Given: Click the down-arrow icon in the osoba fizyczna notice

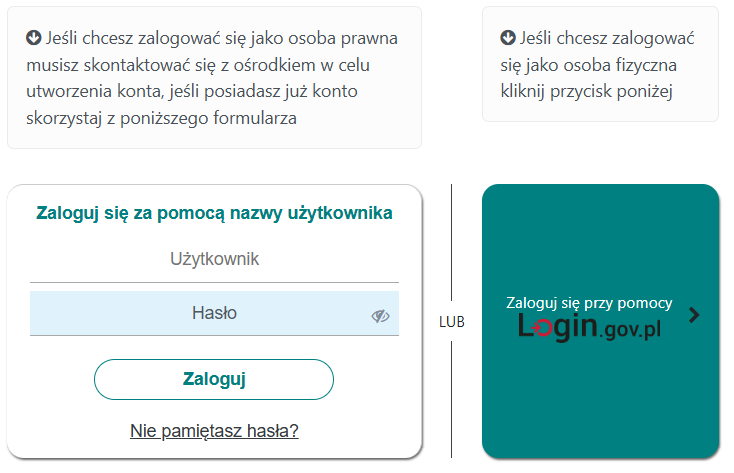Looking at the screenshot, I should [508, 38].
